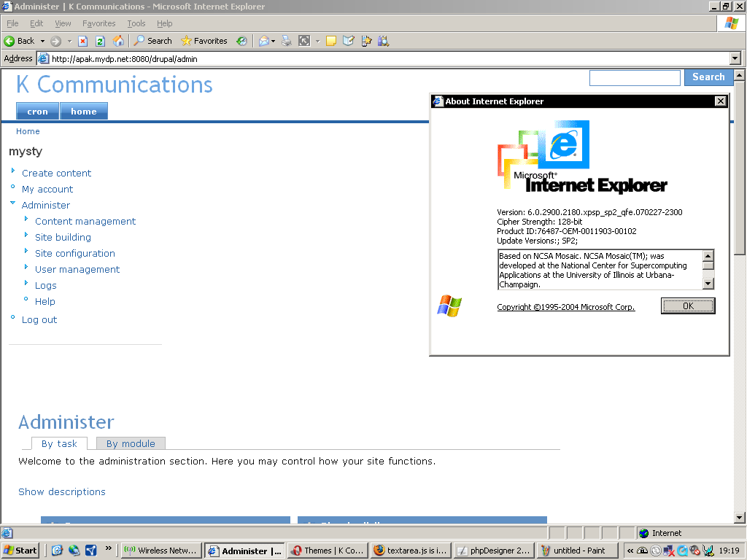Open the Back history dropdown arrow
This screenshot has width=747, height=560.
[42, 41]
